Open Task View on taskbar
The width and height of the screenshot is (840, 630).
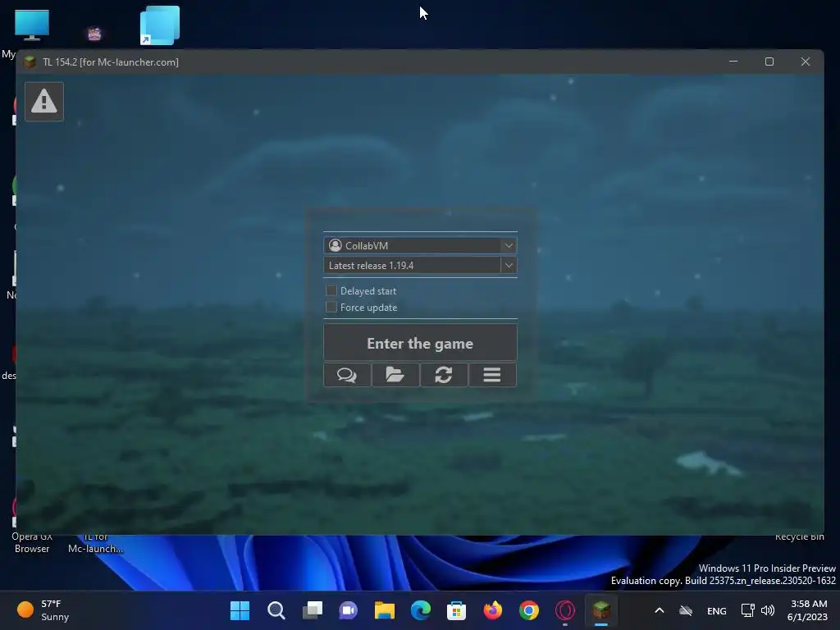(x=313, y=610)
